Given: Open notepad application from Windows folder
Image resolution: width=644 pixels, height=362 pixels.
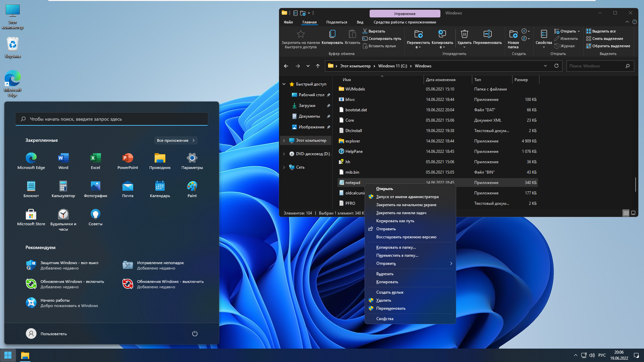Looking at the screenshot, I should pyautogui.click(x=384, y=188).
